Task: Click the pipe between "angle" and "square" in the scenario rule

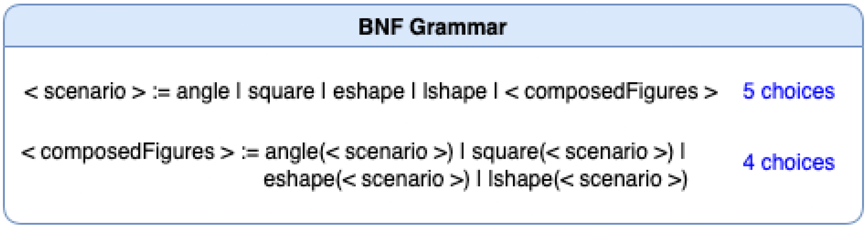Action: point(239,92)
